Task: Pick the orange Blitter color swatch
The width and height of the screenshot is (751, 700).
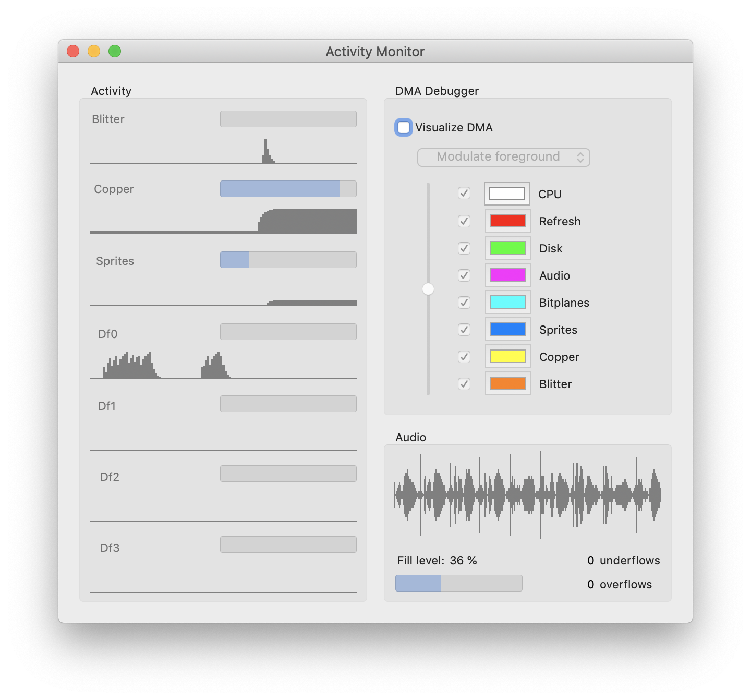Action: 507,383
